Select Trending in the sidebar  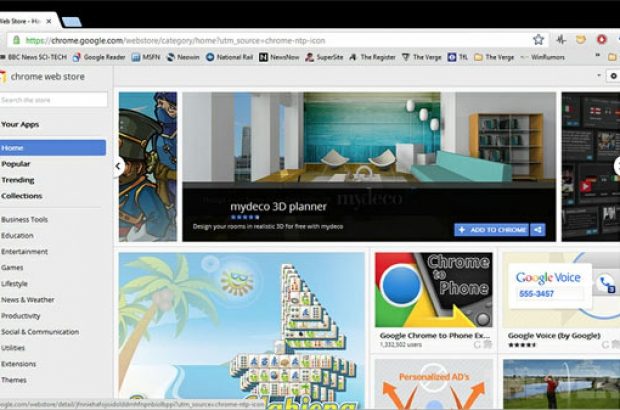[17, 180]
